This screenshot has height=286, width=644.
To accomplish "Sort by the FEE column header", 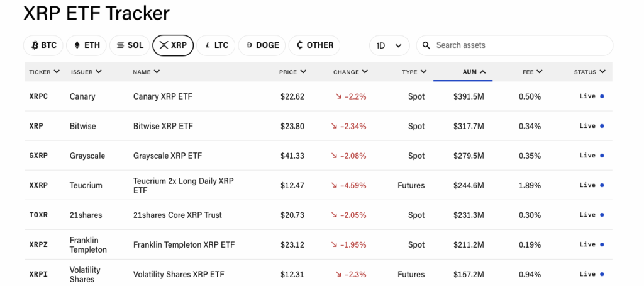I will pos(532,72).
